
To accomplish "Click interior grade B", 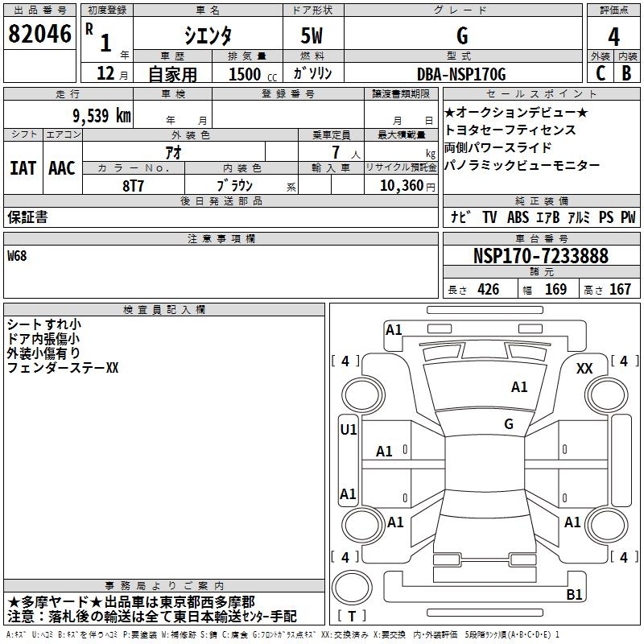I will tap(627, 73).
